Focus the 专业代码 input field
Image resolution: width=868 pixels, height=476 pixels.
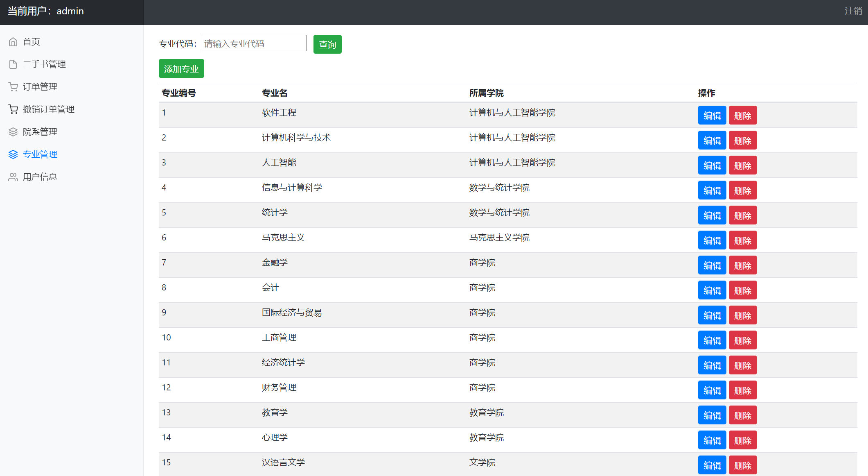254,43
